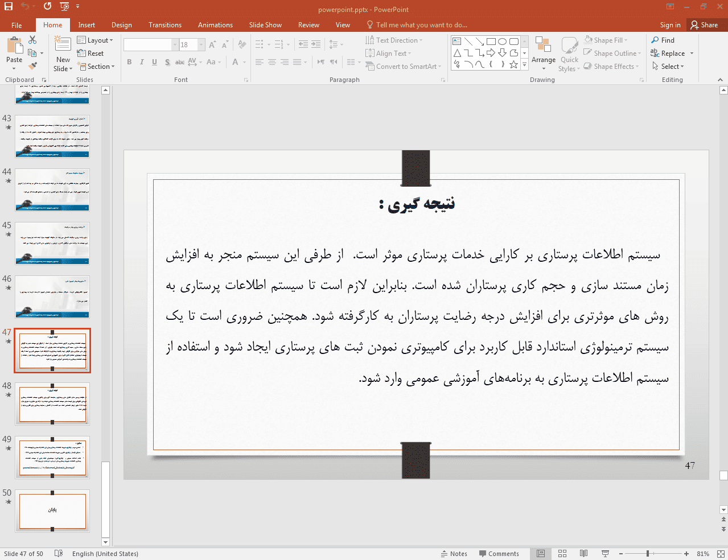Open the Shape Fill dropdown
Screen dimensions: 728x560
[606, 40]
